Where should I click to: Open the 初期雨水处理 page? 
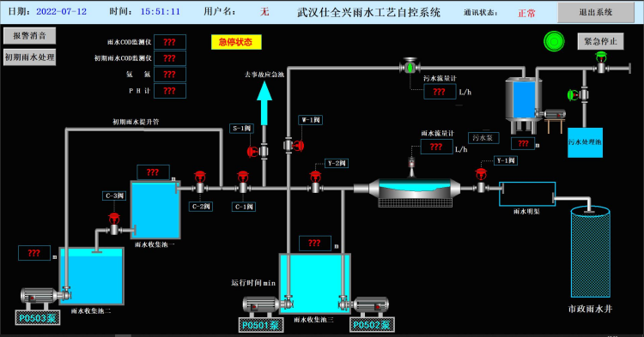point(29,57)
